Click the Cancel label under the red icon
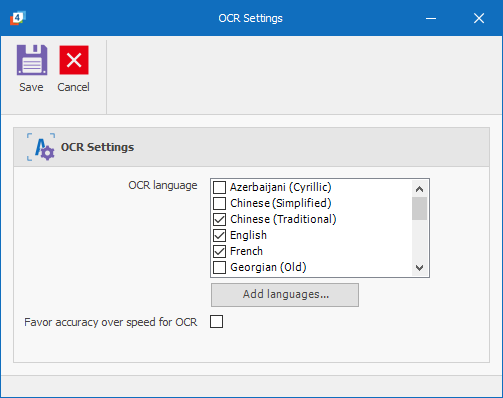503x398 pixels. click(x=73, y=87)
